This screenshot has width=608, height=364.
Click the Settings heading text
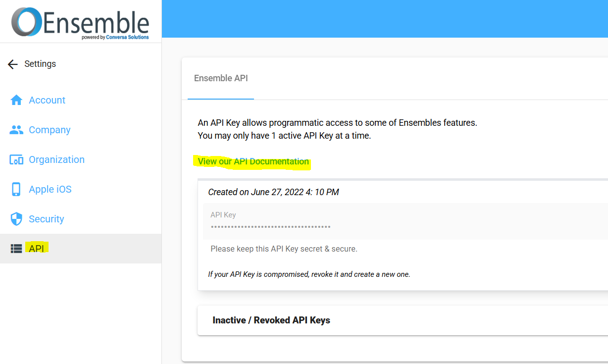pos(40,64)
